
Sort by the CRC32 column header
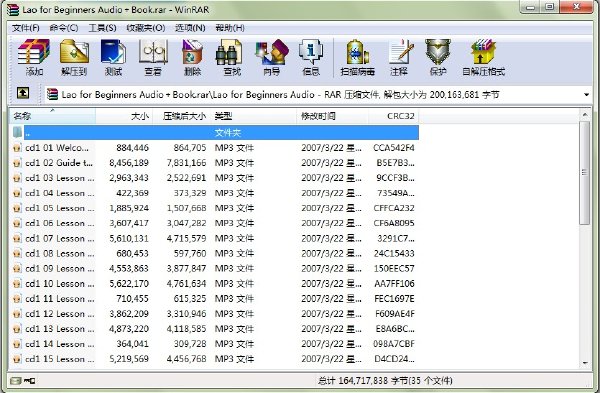pyautogui.click(x=393, y=116)
